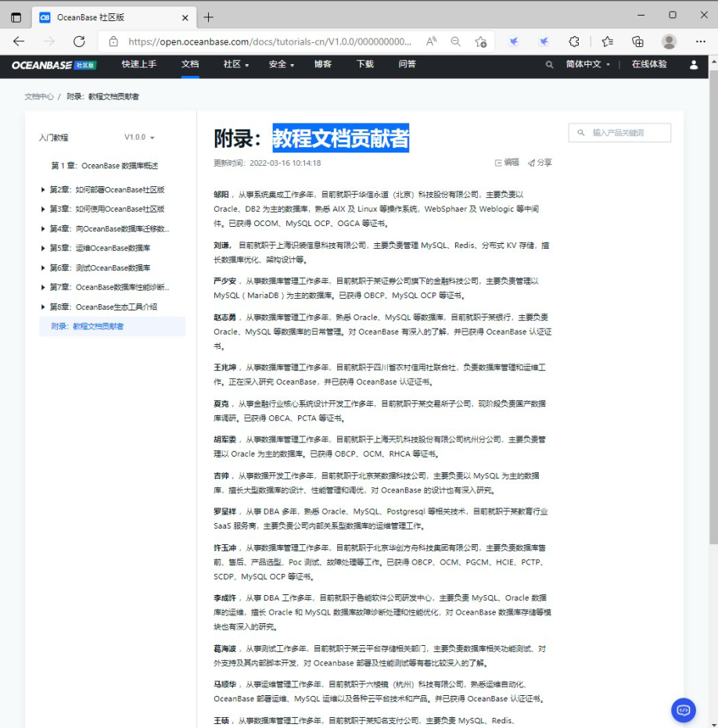Click the name 王兆坤 in contributor list
The width and height of the screenshot is (718, 728).
224,368
